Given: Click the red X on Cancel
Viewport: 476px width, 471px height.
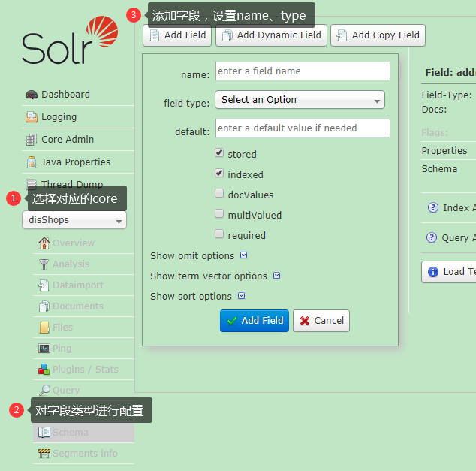Looking at the screenshot, I should (x=305, y=321).
